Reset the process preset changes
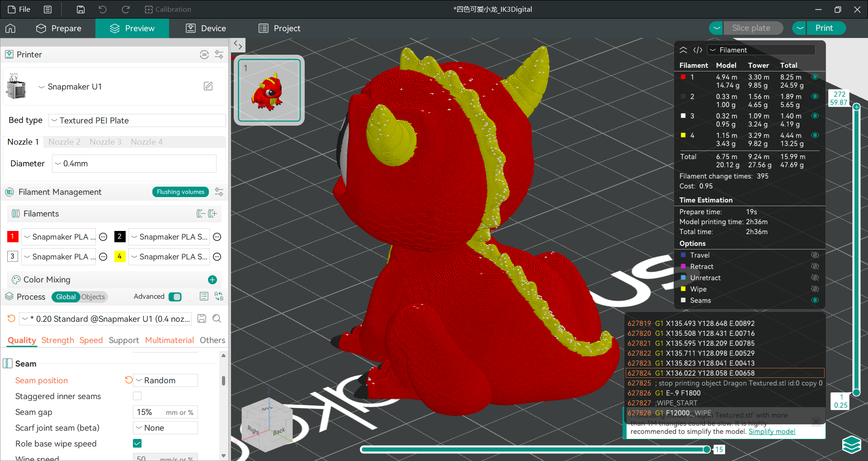 [11, 319]
